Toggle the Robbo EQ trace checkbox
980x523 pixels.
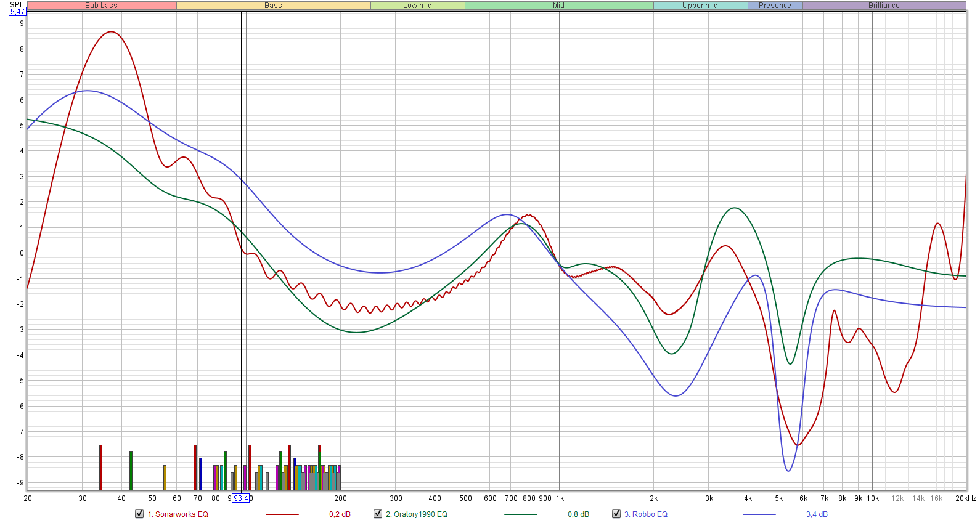point(616,514)
